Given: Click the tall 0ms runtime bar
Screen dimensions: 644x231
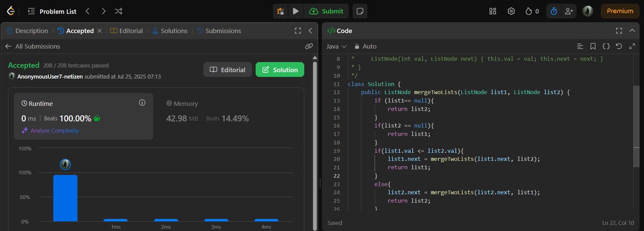Looking at the screenshot, I should click(65, 198).
